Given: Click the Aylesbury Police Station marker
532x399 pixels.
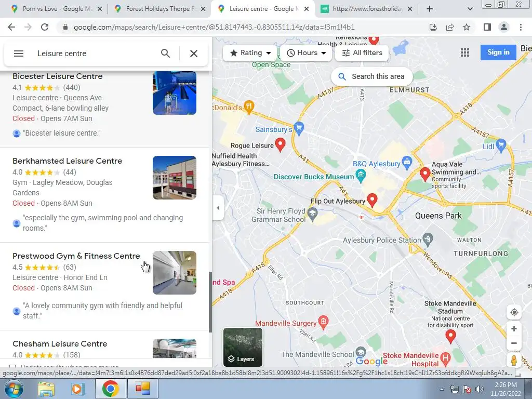Looking at the screenshot, I should (428, 240).
